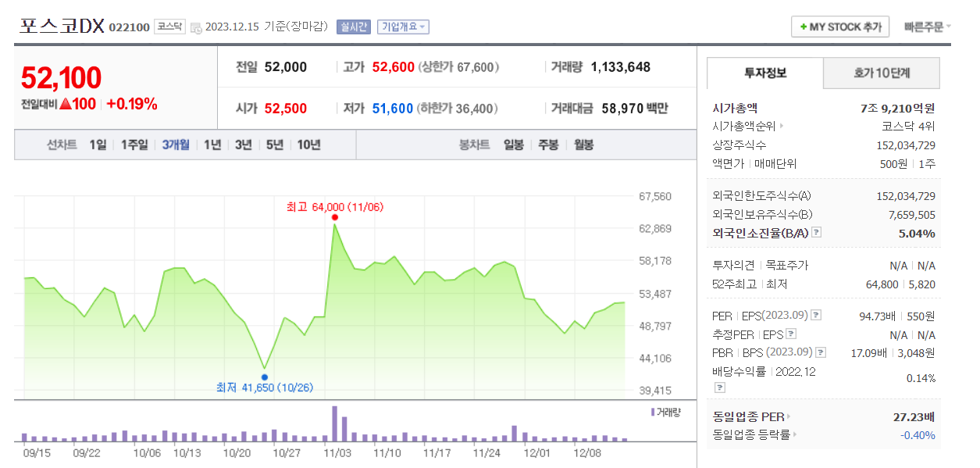Click the 저가 51,600 value
This screenshot has width=980, height=468.
pos(393,109)
